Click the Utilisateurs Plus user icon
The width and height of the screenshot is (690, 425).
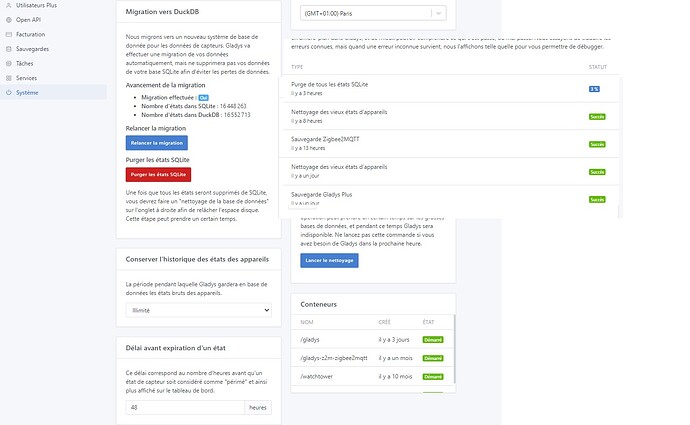(x=8, y=5)
